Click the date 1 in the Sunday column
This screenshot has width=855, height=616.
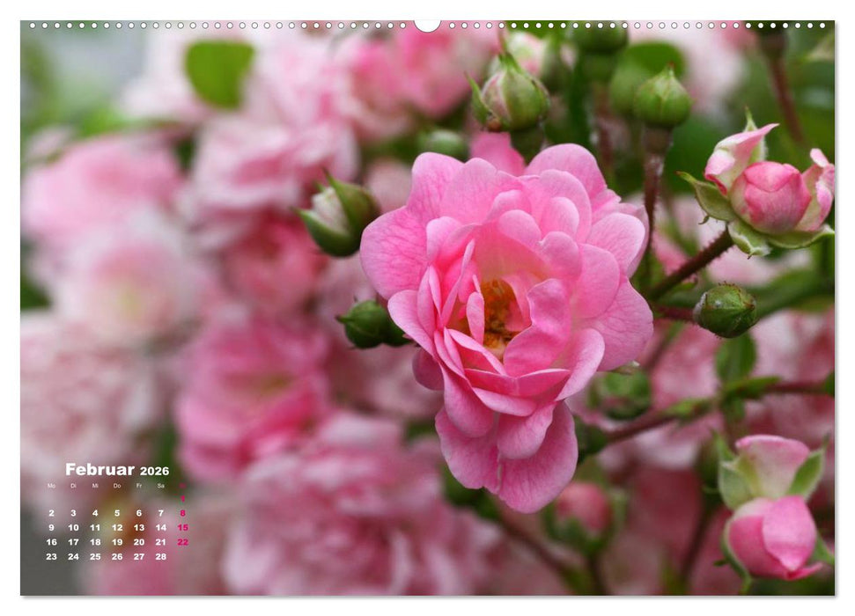click(184, 498)
